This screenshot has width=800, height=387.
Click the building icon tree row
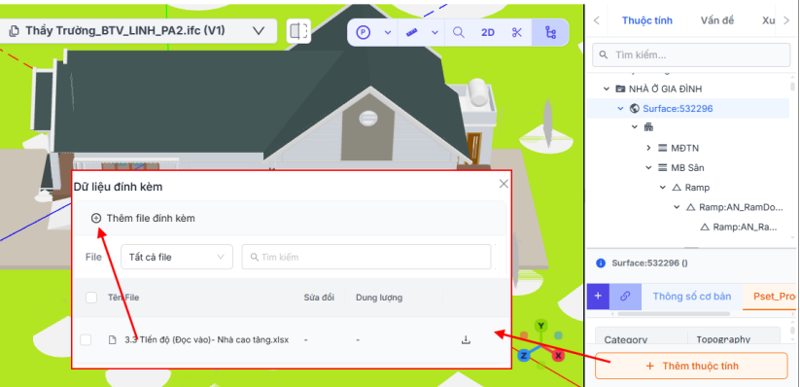649,127
